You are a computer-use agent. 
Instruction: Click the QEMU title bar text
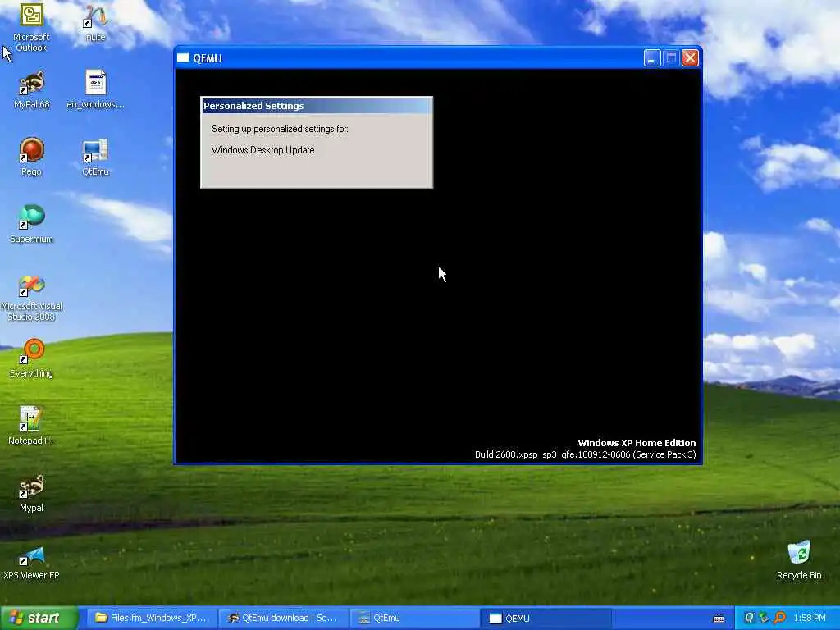coord(208,58)
